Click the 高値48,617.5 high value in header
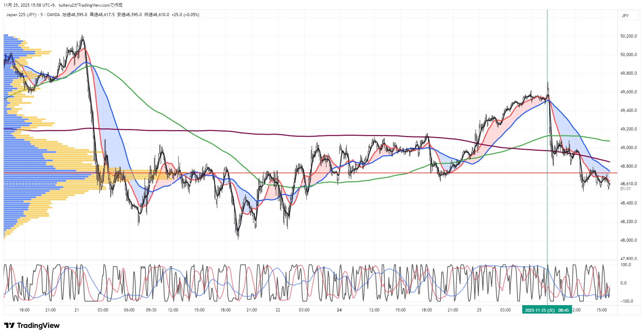 coord(102,15)
